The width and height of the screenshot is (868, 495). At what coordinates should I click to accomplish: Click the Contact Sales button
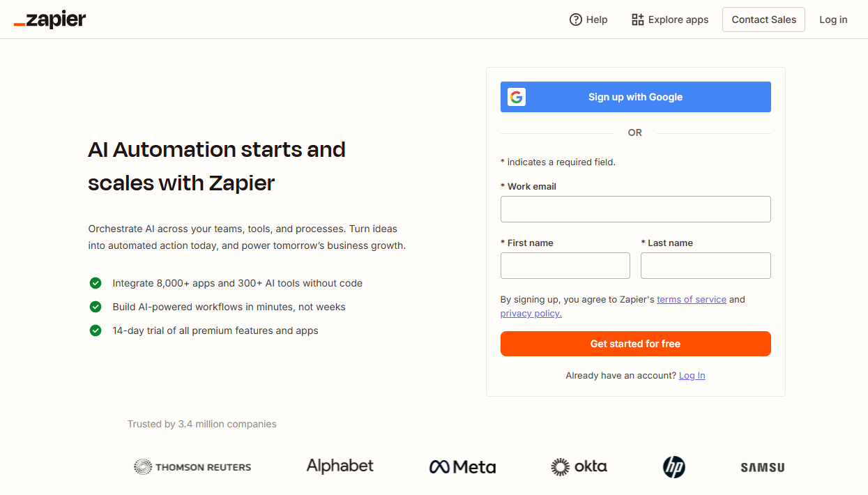(763, 20)
